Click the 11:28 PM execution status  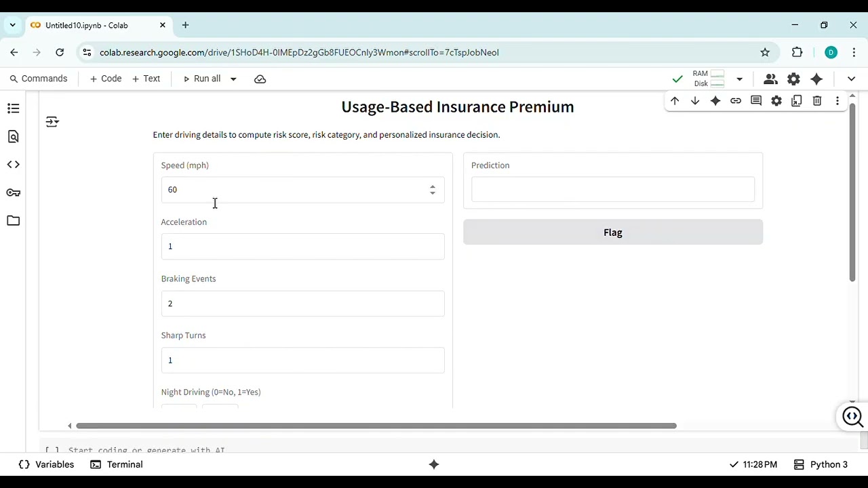coord(753,464)
